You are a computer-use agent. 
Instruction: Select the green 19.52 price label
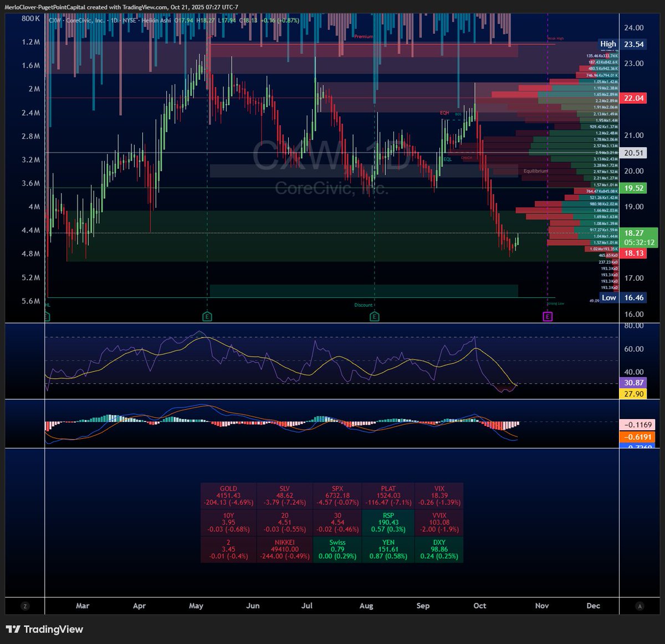633,188
